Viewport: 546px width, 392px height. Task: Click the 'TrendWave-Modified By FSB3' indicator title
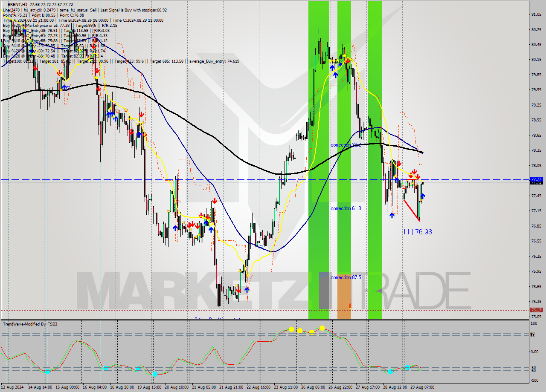pos(30,324)
